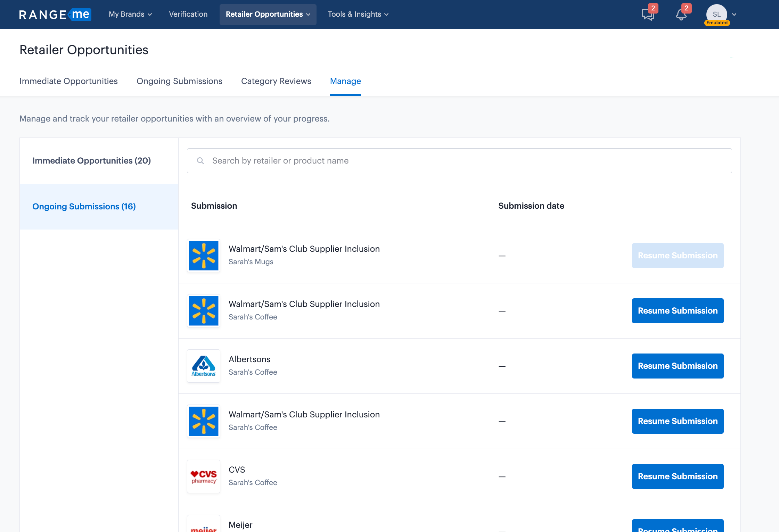Select Ongoing Submissions (16) in sidebar

click(99, 207)
